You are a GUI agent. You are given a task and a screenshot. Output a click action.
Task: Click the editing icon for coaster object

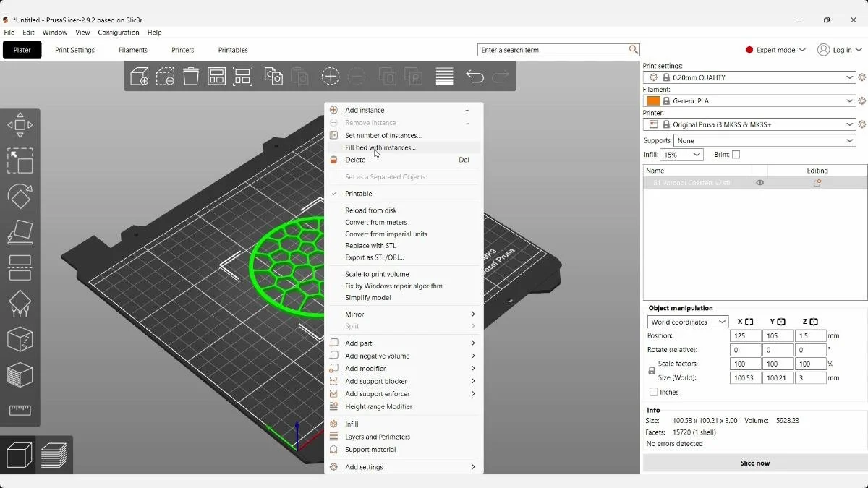coord(817,183)
